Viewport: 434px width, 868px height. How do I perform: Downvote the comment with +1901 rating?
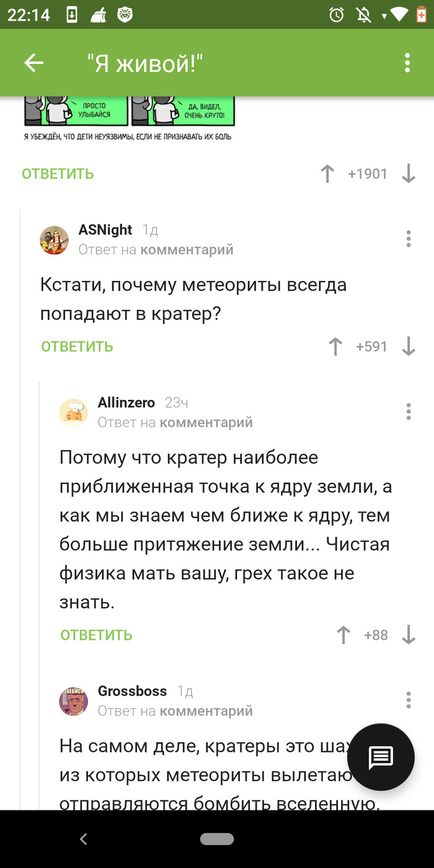[x=408, y=174]
